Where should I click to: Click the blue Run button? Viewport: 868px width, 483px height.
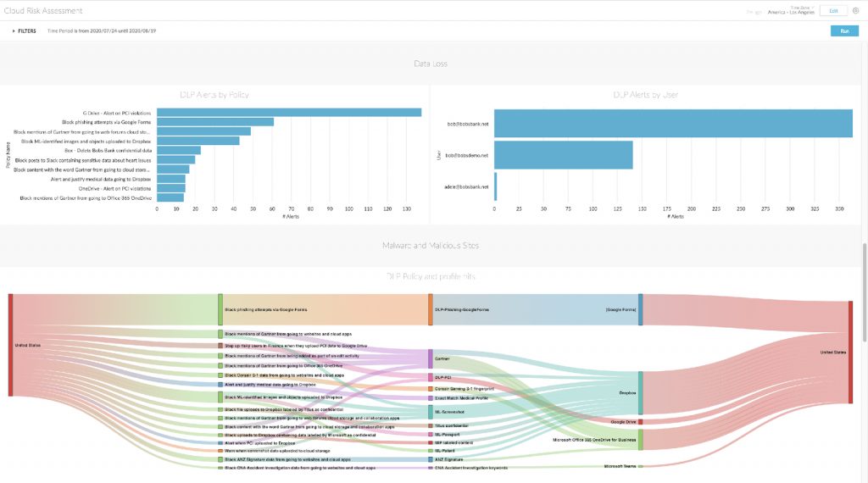coord(844,31)
